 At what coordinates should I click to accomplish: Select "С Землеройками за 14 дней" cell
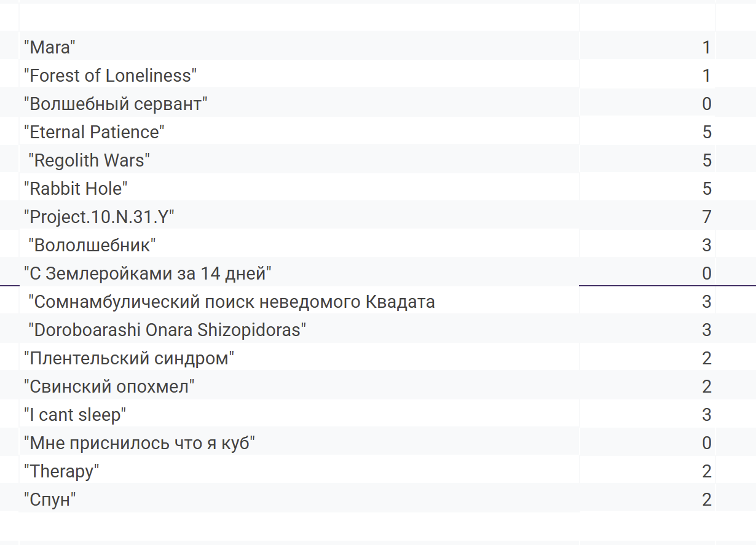[x=299, y=273]
